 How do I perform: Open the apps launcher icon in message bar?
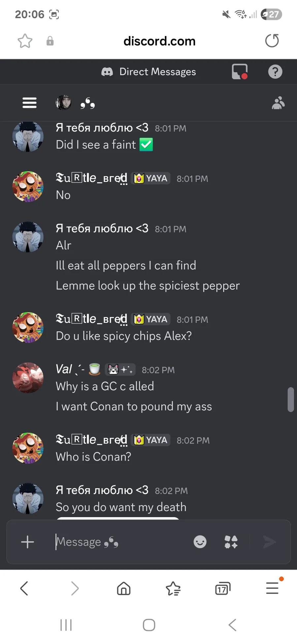231,542
